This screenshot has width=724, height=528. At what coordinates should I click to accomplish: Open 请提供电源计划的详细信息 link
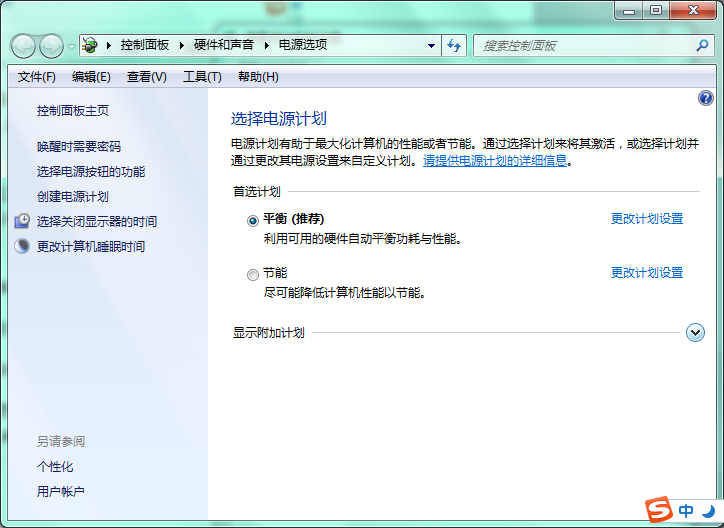[495, 161]
